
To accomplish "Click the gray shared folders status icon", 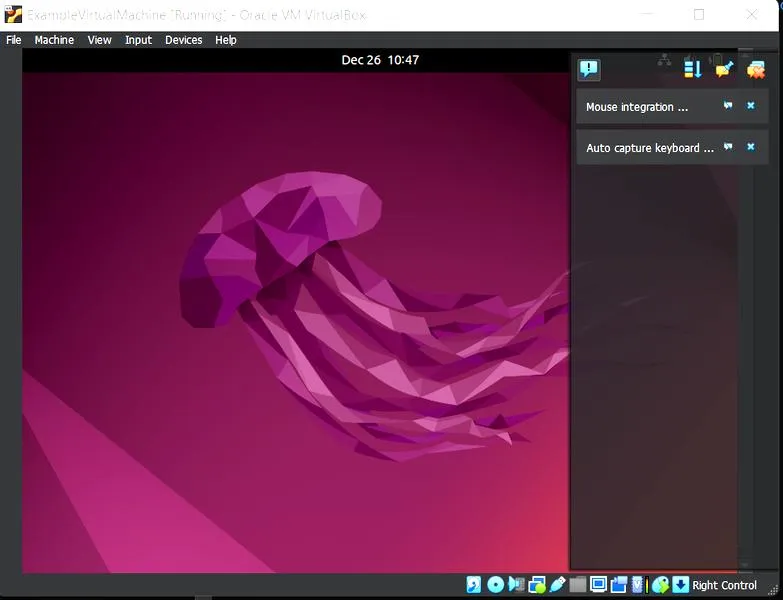I will (x=578, y=585).
